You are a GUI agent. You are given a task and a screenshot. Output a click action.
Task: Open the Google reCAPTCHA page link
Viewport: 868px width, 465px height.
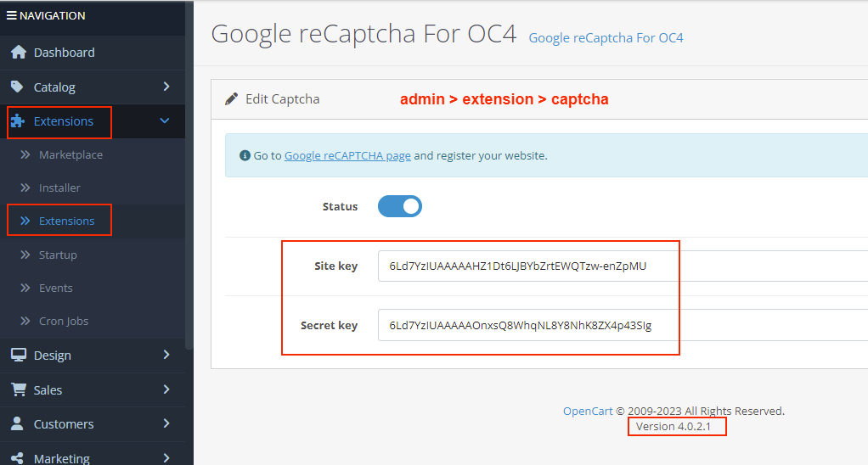coord(347,156)
